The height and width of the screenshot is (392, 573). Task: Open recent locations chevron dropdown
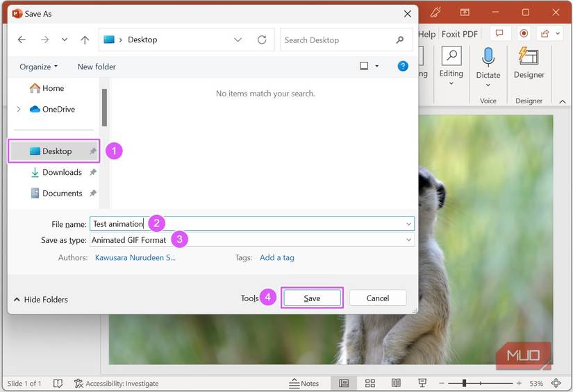click(65, 40)
